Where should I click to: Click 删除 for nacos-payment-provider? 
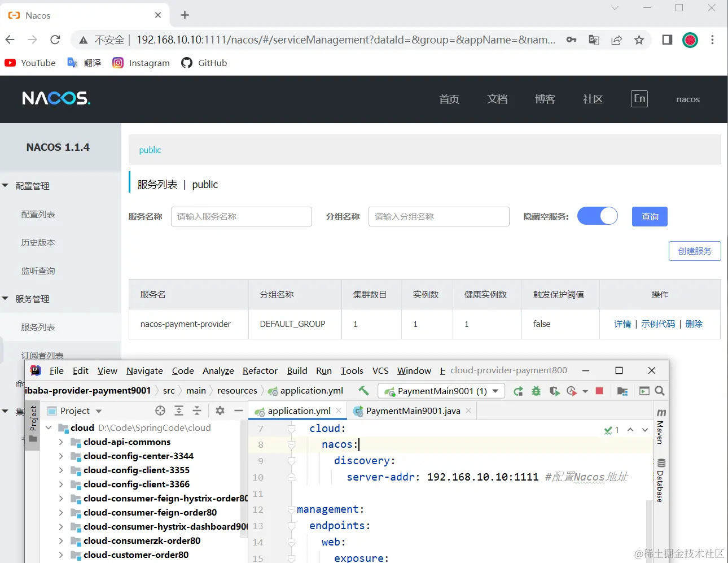694,324
